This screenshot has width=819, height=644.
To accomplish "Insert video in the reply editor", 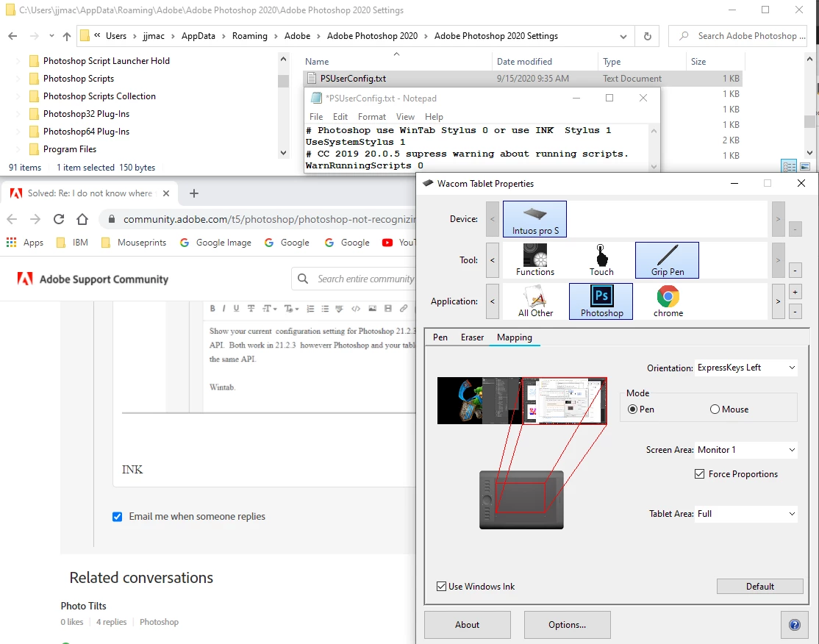I will [388, 309].
